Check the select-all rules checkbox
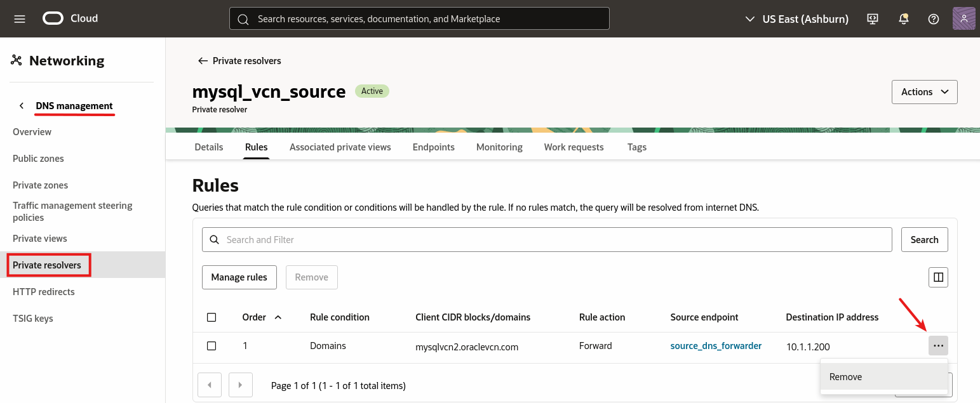 point(211,317)
